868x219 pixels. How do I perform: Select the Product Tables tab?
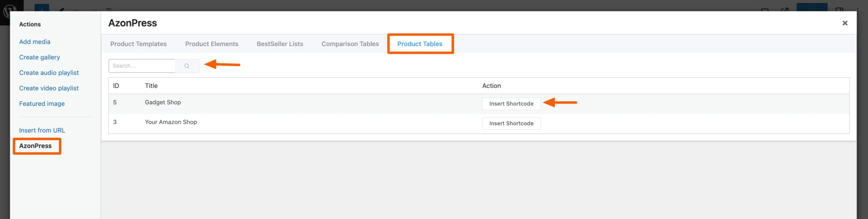tap(420, 44)
